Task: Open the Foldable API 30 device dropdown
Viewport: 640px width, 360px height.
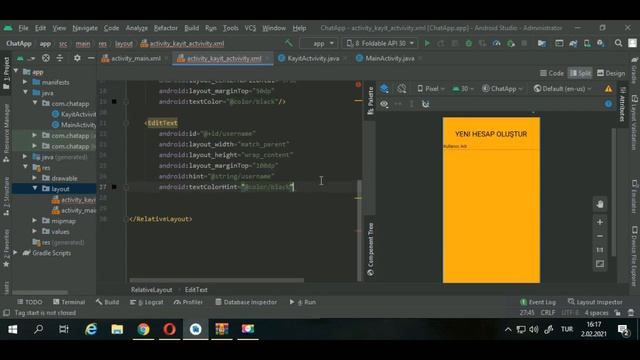Action: [x=380, y=43]
